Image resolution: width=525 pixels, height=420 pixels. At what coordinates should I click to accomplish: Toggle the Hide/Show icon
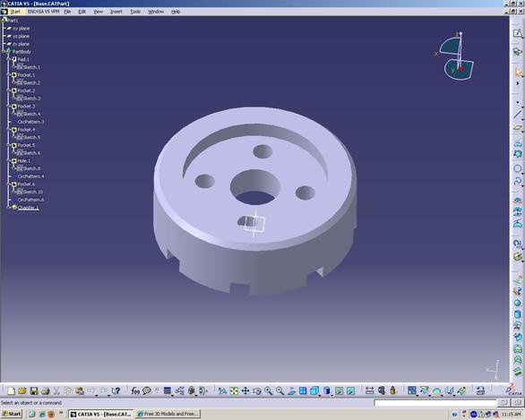[x=340, y=390]
